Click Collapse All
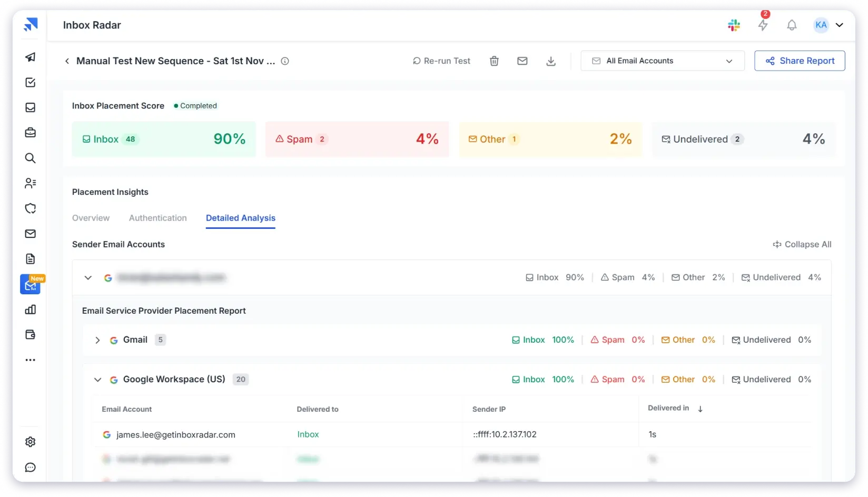The width and height of the screenshot is (868, 497). (802, 244)
